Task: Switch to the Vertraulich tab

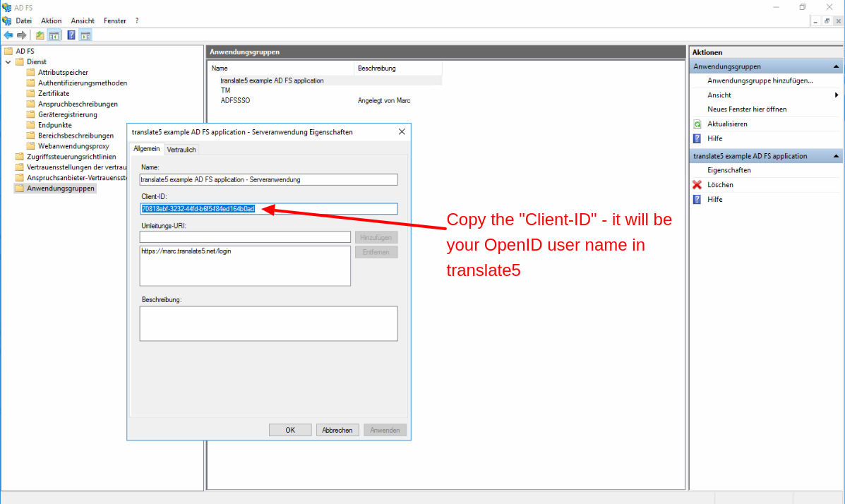Action: point(181,150)
